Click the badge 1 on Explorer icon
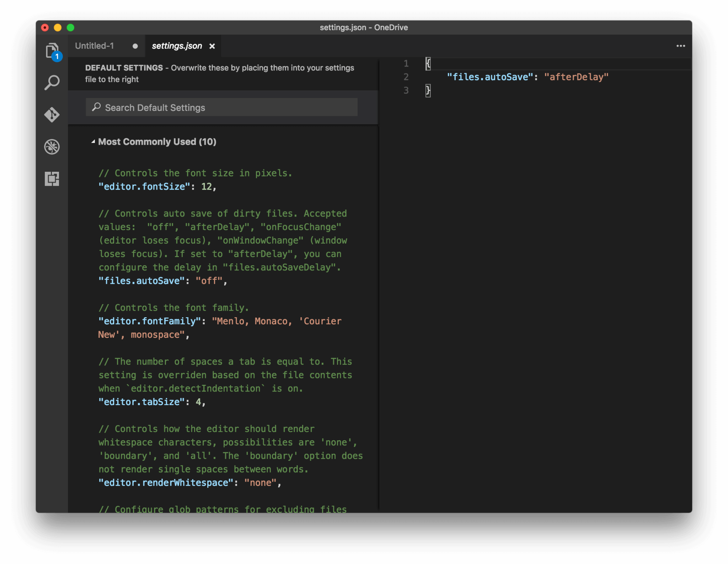Viewport: 728px width, 564px height. 57,57
